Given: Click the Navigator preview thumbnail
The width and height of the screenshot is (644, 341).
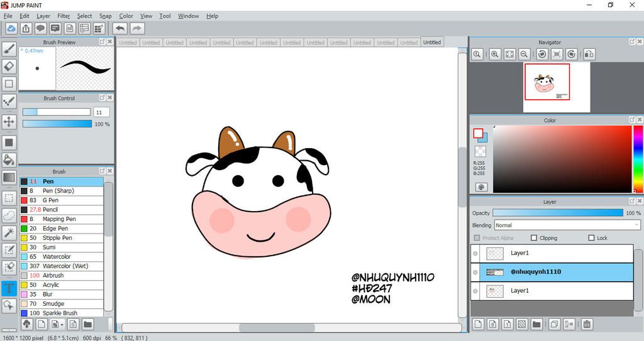Looking at the screenshot, I should [x=557, y=87].
